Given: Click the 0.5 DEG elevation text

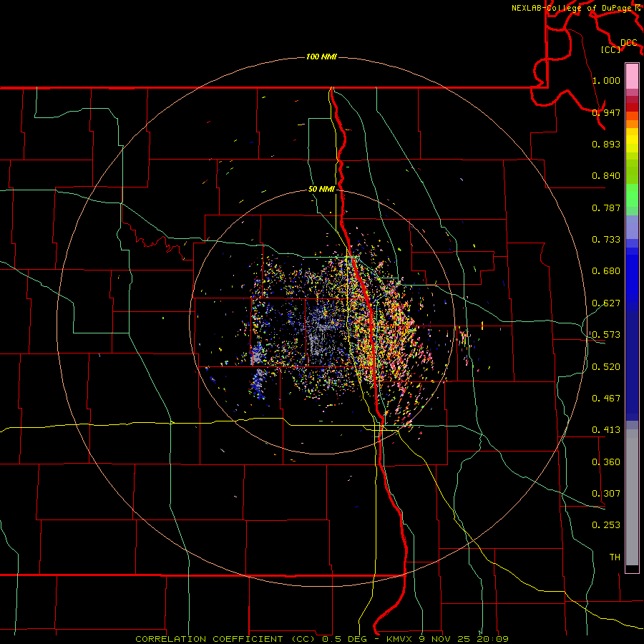Looking at the screenshot, I should pyautogui.click(x=345, y=639).
